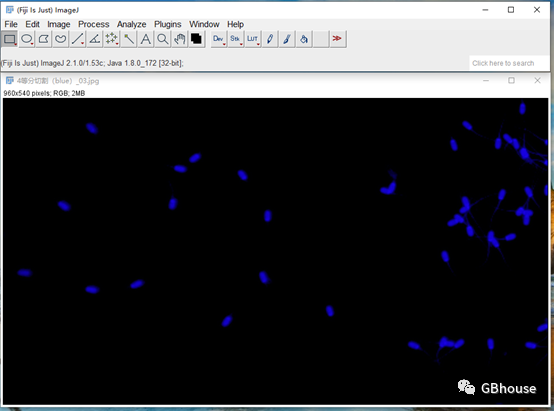Viewport: 554px width, 411px height.
Task: Click the More Tools double-arrow button
Action: tap(337, 39)
